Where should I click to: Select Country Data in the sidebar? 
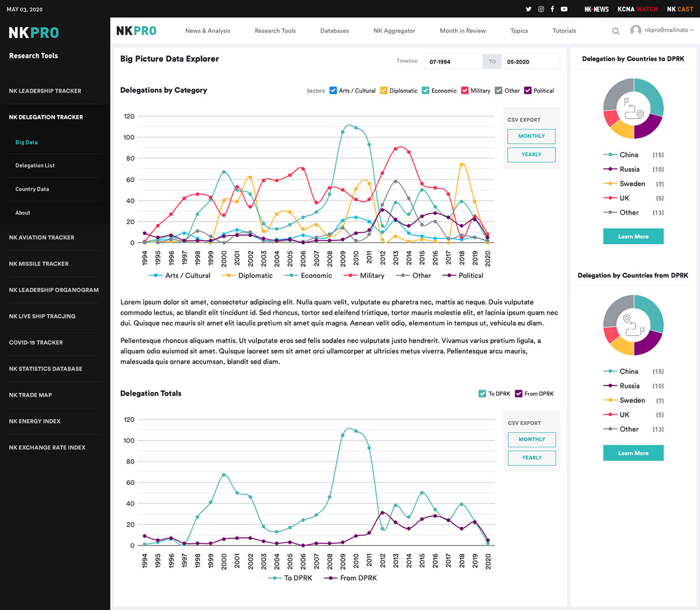coord(32,189)
